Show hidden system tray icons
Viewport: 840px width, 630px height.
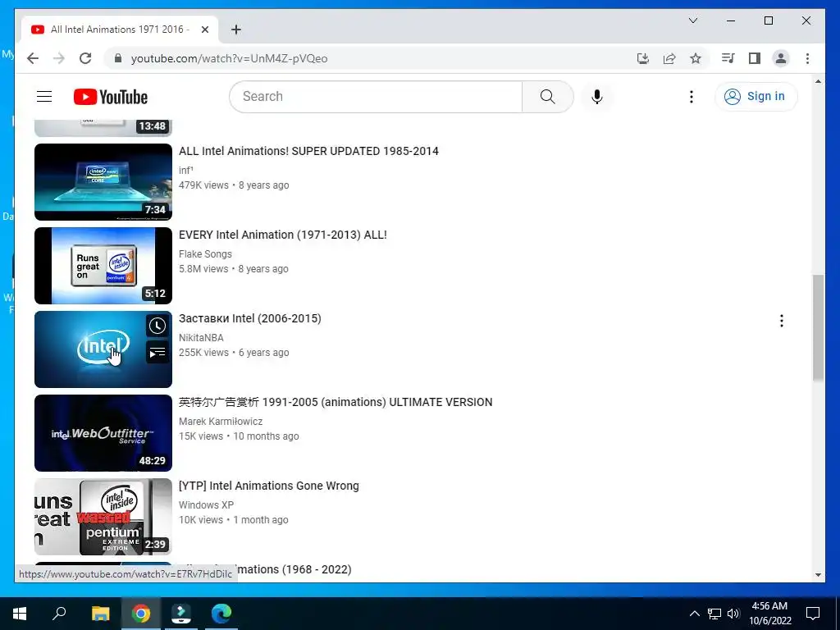(x=694, y=614)
